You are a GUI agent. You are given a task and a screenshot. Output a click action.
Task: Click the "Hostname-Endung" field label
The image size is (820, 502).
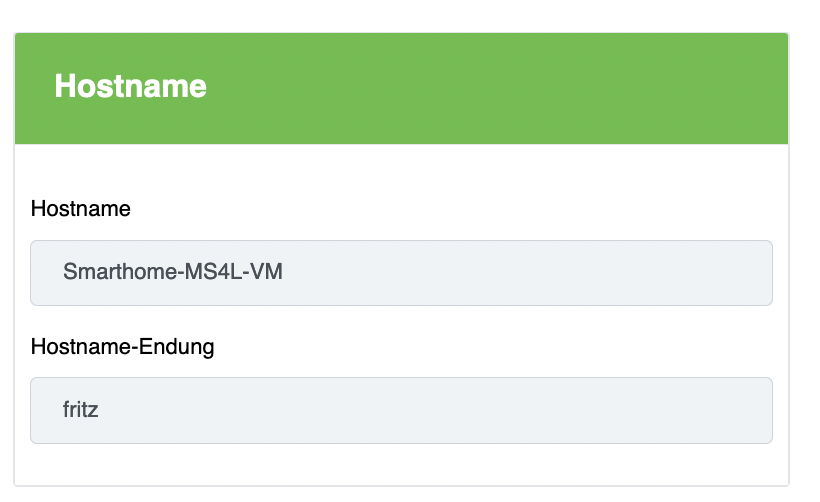pos(122,347)
